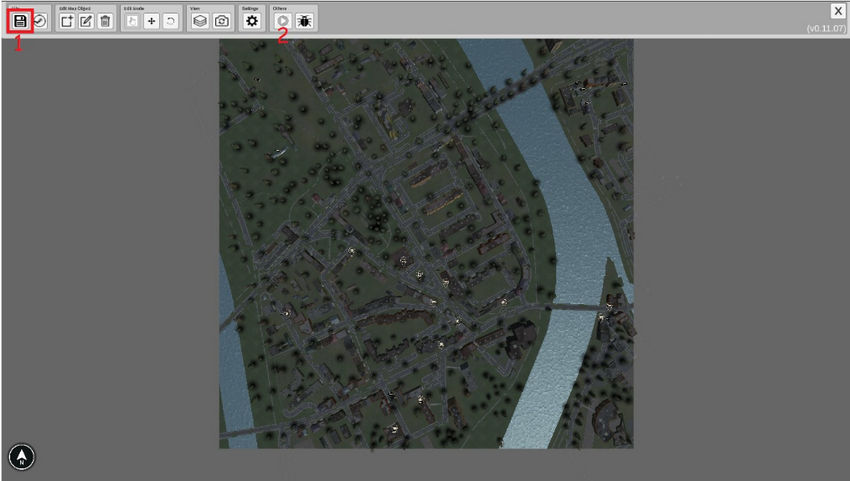Open Settings with the gear icon
The image size is (850, 481).
[252, 21]
